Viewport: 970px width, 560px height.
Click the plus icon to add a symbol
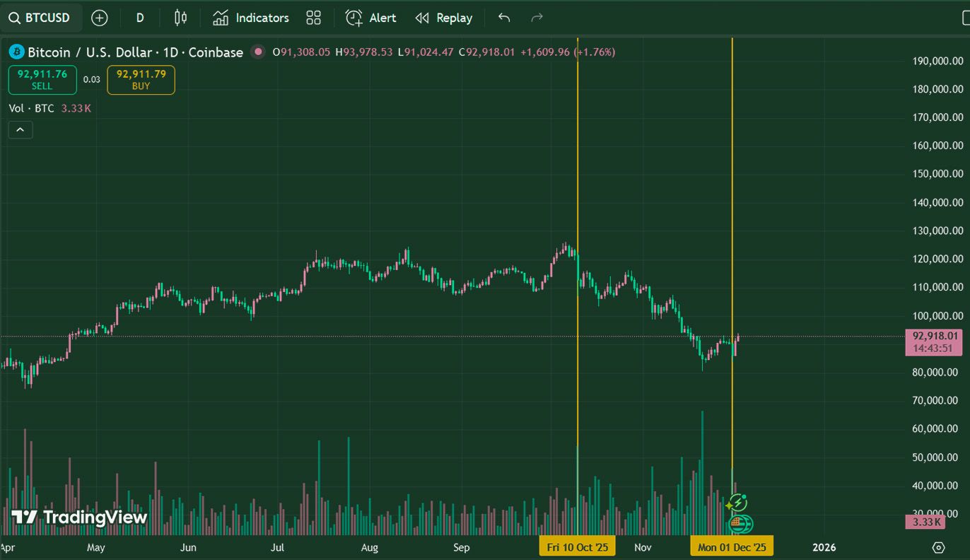coord(99,18)
